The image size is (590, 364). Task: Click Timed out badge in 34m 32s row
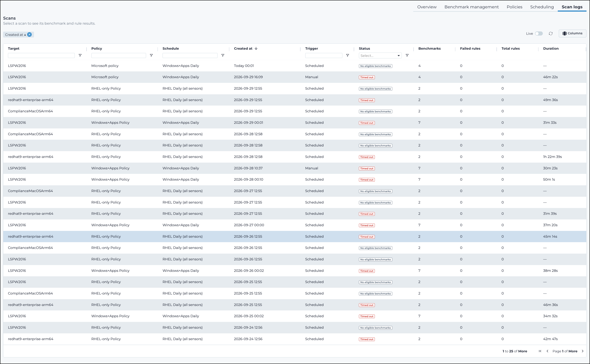[x=367, y=316]
